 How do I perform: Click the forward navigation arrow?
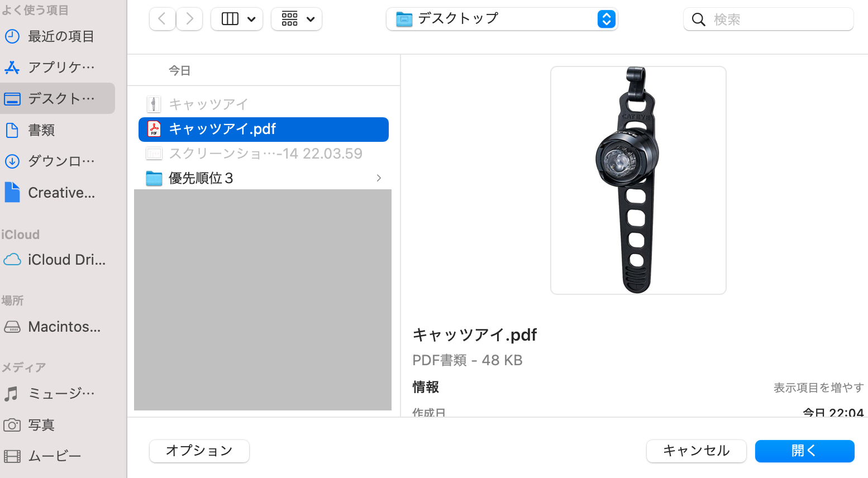(x=189, y=19)
